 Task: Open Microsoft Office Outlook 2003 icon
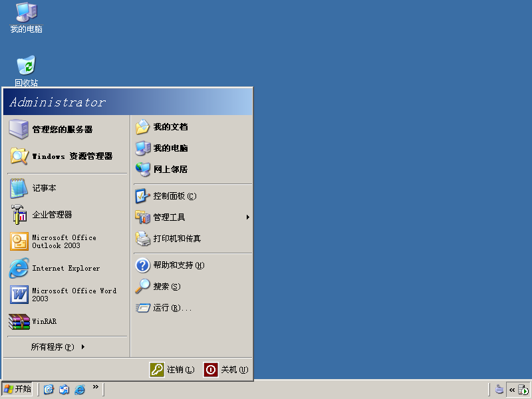pyautogui.click(x=19, y=241)
